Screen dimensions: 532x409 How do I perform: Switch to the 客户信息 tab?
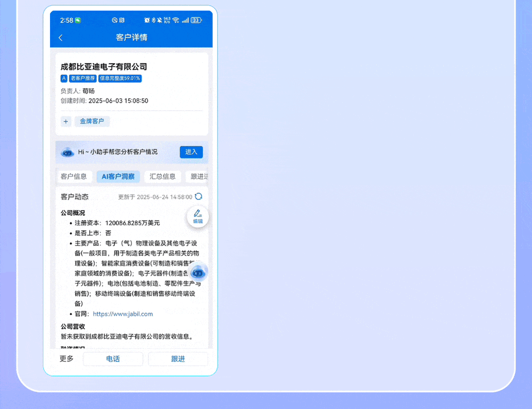point(73,177)
